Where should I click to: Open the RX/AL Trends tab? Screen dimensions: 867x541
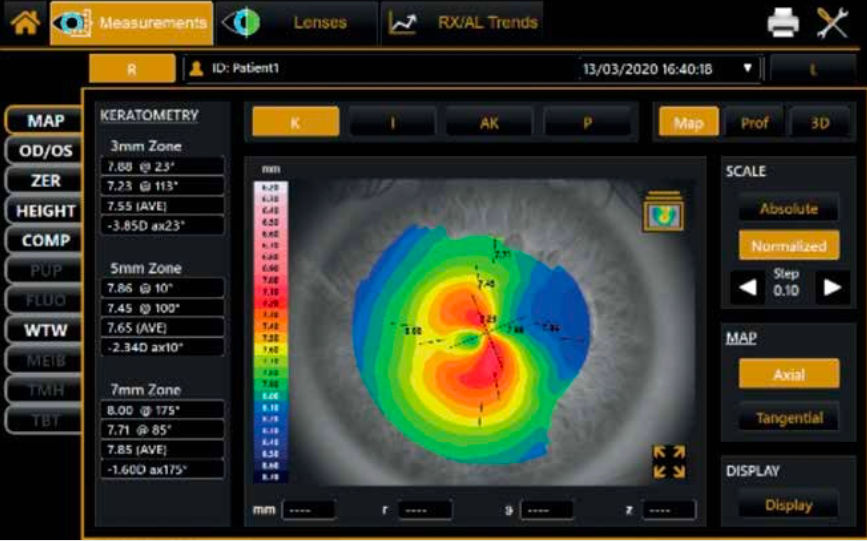pyautogui.click(x=462, y=23)
